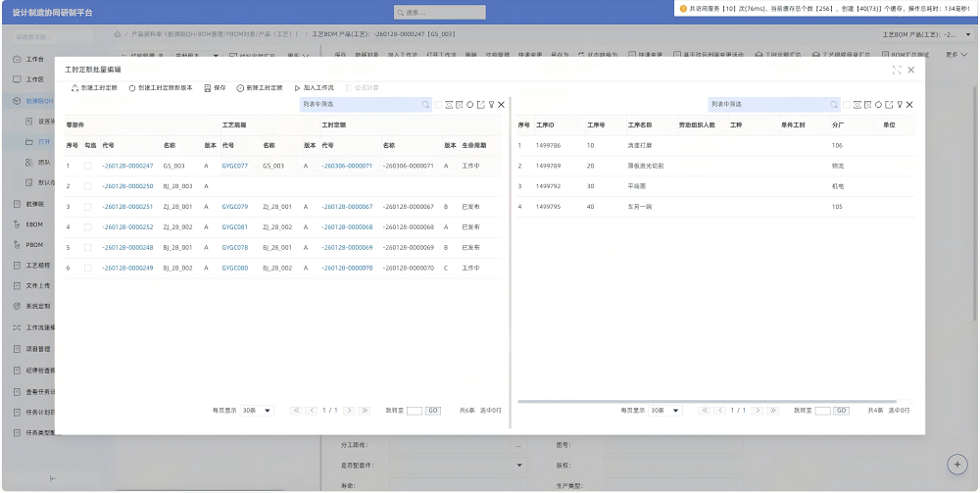Click the fullscreen expand icon of the dialog
The height and width of the screenshot is (493, 980).
[x=897, y=70]
